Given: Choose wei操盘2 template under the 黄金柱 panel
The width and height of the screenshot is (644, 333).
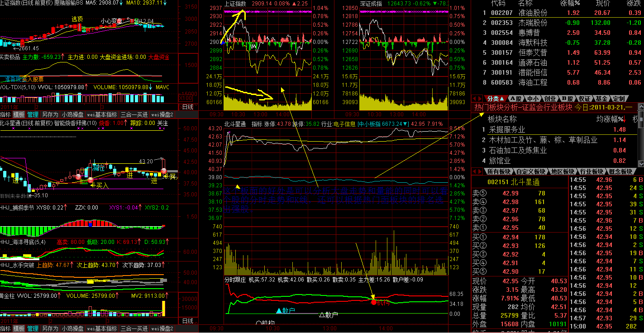Looking at the screenshot, I should pyautogui.click(x=162, y=328).
